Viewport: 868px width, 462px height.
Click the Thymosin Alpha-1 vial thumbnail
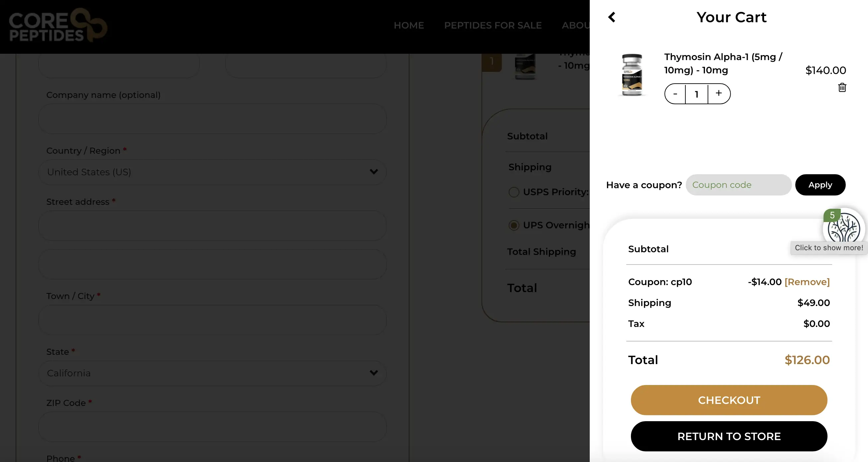632,75
